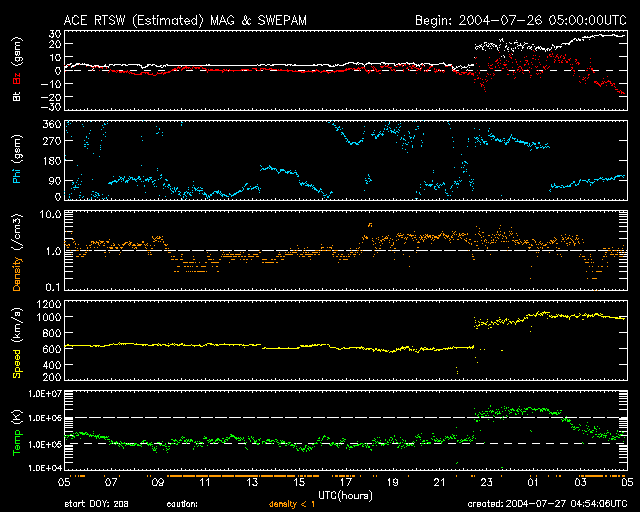Screen dimensions: 640x512
Task: Click the '11' hour tick label
Action: 205,483
